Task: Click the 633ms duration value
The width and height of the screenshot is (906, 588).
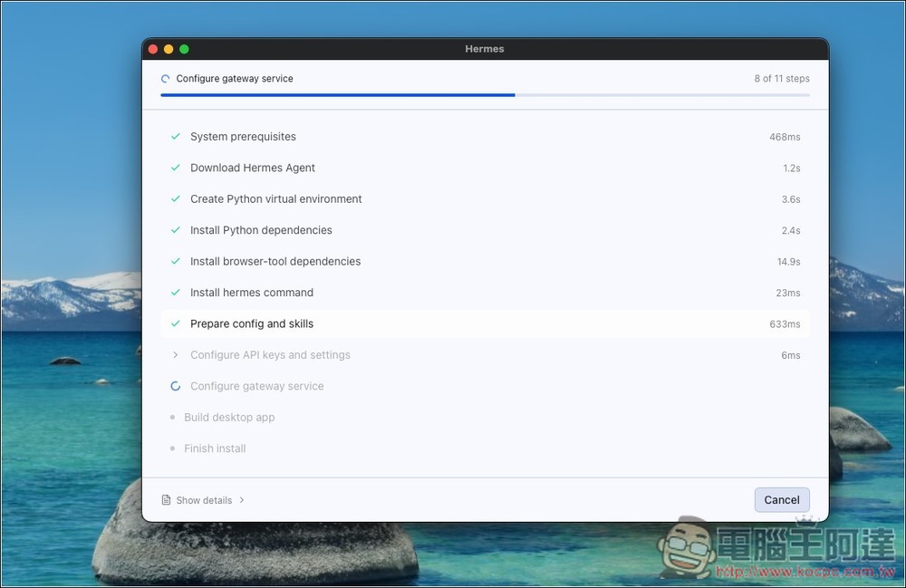Action: pos(785,324)
